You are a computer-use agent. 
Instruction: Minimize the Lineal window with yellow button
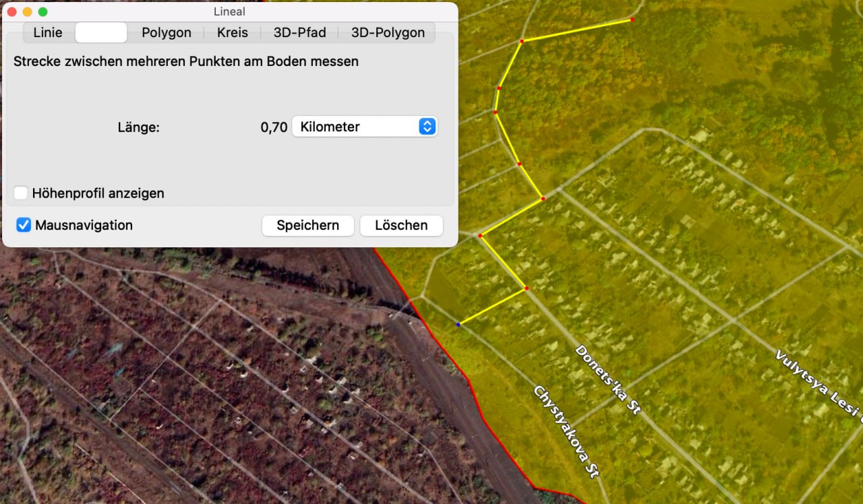pyautogui.click(x=27, y=11)
